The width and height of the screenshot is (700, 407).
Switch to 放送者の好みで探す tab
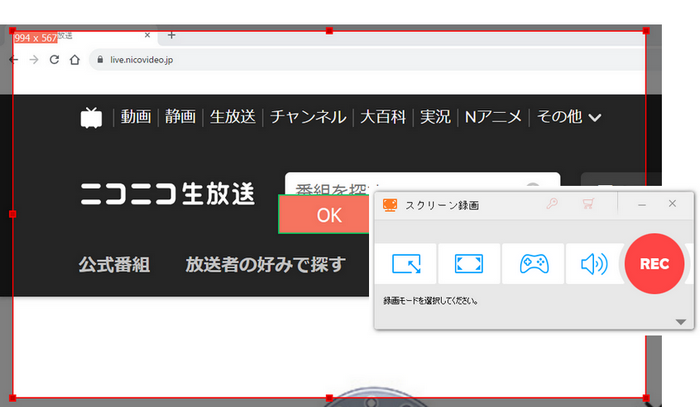pos(266,265)
